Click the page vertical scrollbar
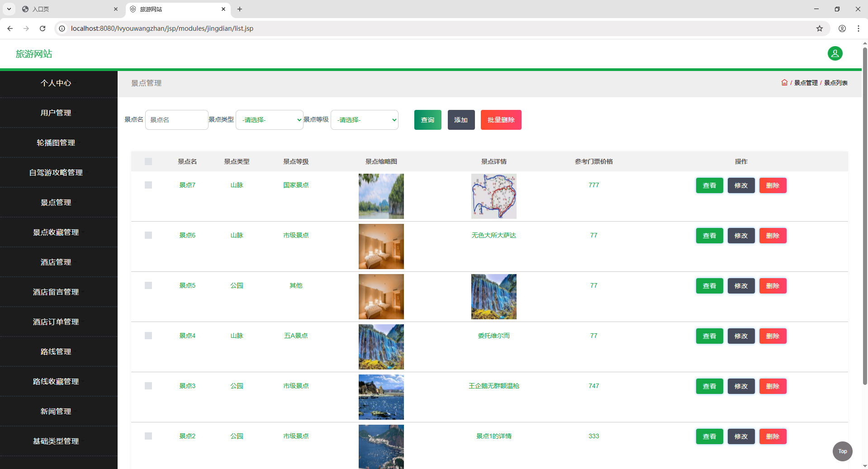The width and height of the screenshot is (868, 469). 865,217
